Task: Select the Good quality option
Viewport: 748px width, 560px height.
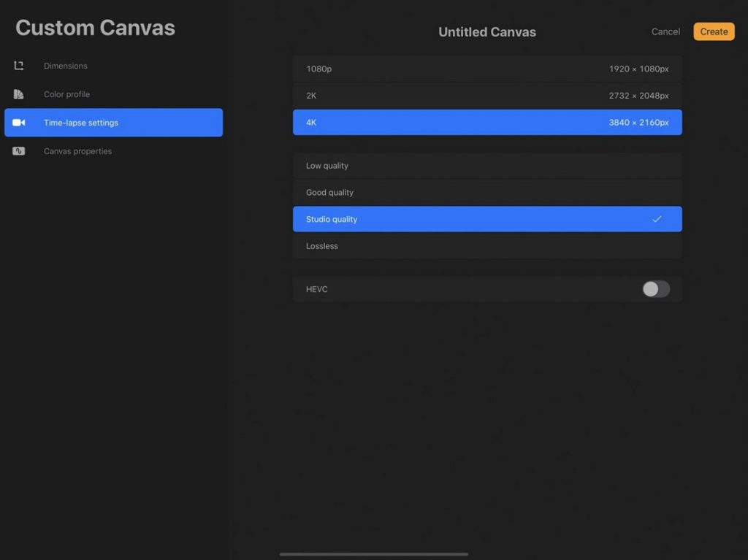Action: click(487, 192)
